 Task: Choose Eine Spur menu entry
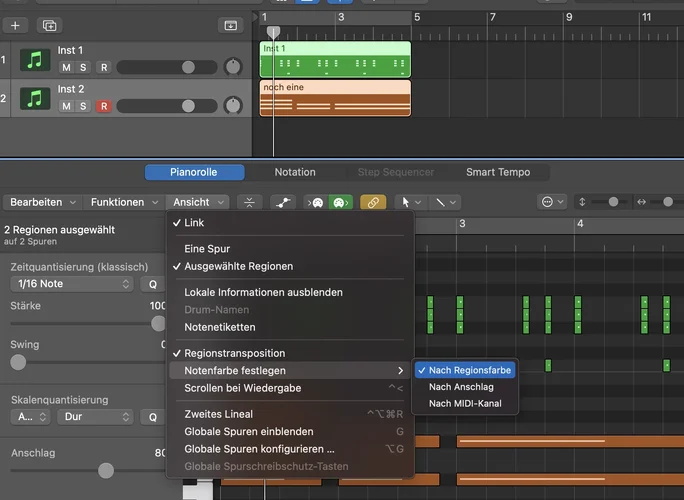[206, 248]
